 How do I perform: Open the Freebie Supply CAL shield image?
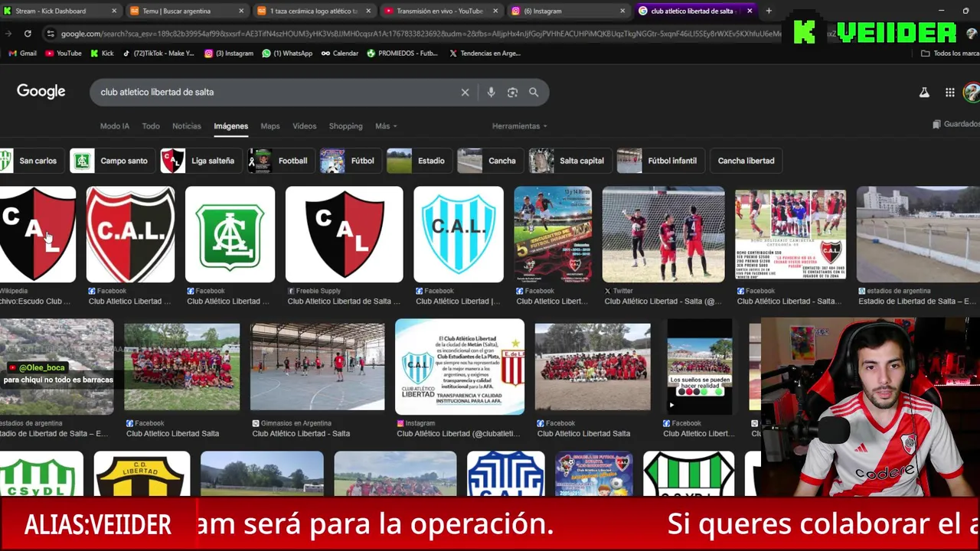click(x=344, y=235)
